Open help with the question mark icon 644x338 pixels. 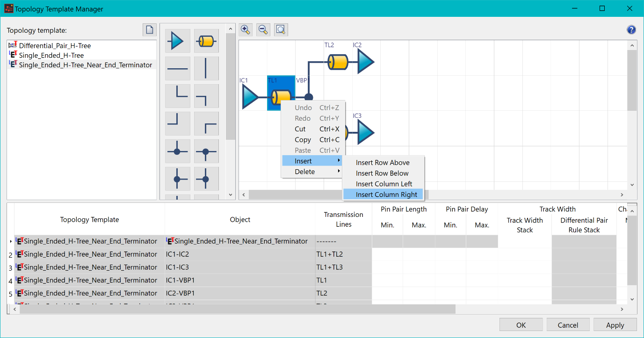pos(631,30)
